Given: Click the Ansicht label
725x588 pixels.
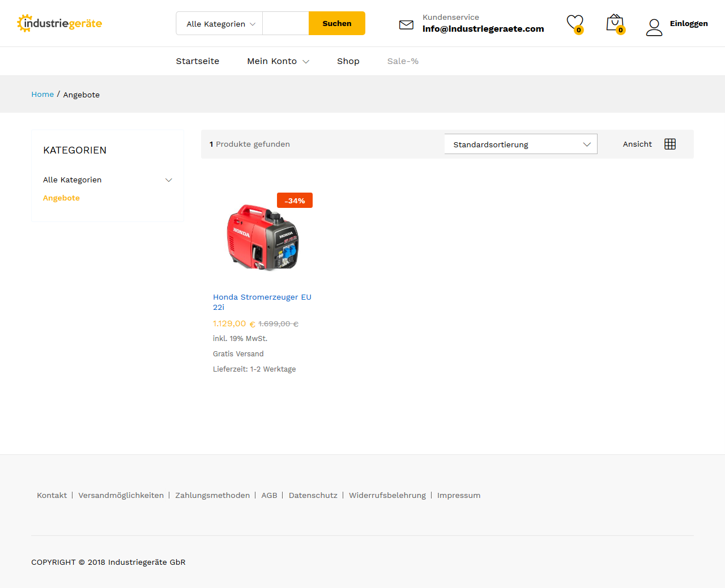Looking at the screenshot, I should (x=637, y=144).
